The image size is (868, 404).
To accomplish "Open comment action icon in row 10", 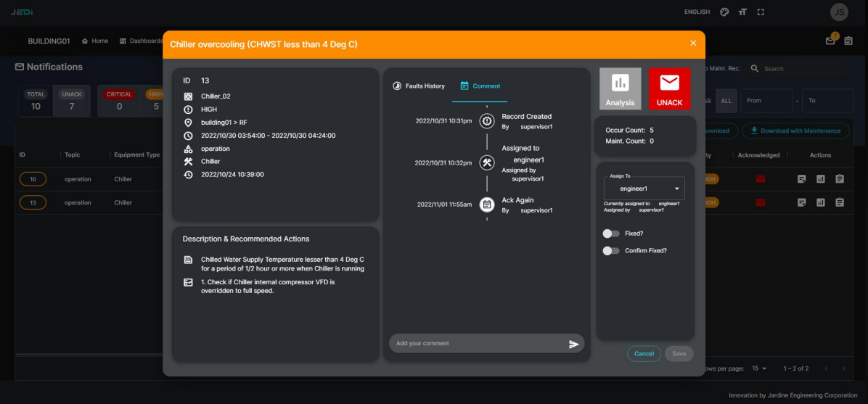I will tap(801, 179).
